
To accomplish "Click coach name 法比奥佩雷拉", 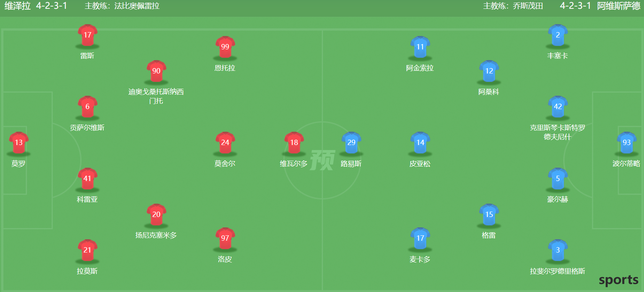I will coord(137,6).
